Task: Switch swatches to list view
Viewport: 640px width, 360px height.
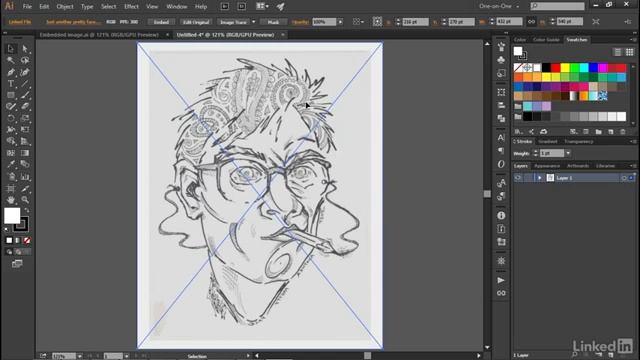Action: click(618, 52)
